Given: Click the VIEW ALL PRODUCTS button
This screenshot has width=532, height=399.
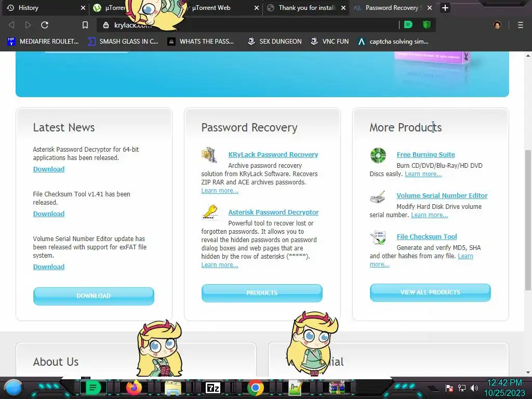Looking at the screenshot, I should point(430,292).
